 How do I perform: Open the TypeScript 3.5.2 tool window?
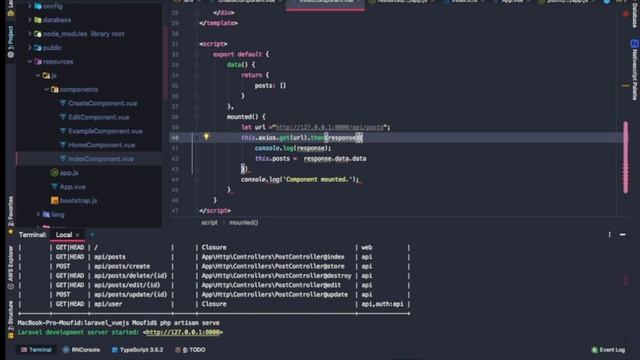click(137, 350)
